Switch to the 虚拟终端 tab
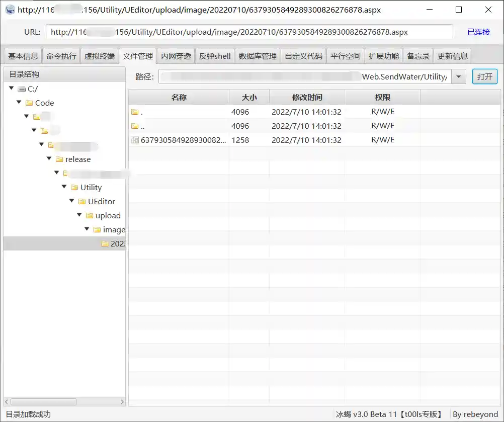Image resolution: width=504 pixels, height=422 pixels. pyautogui.click(x=99, y=56)
